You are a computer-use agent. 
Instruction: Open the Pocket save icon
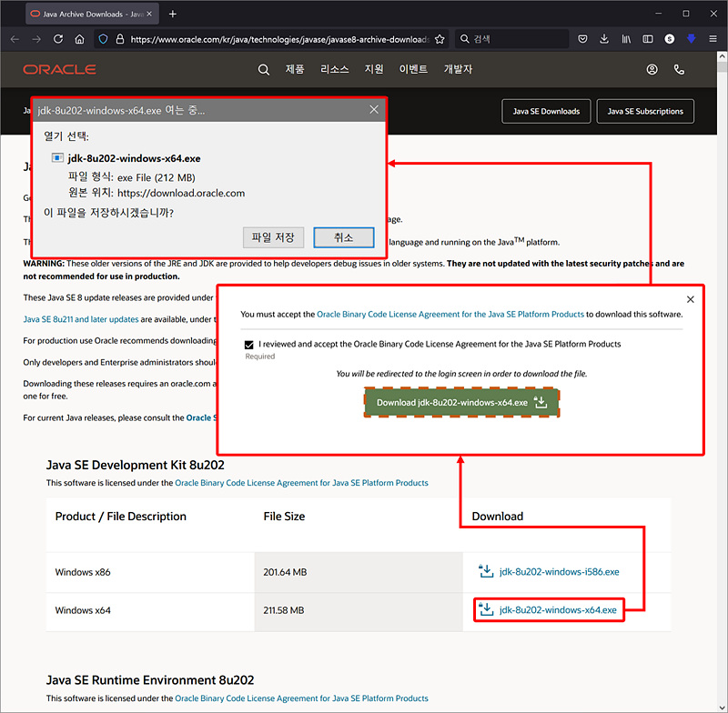(582, 39)
